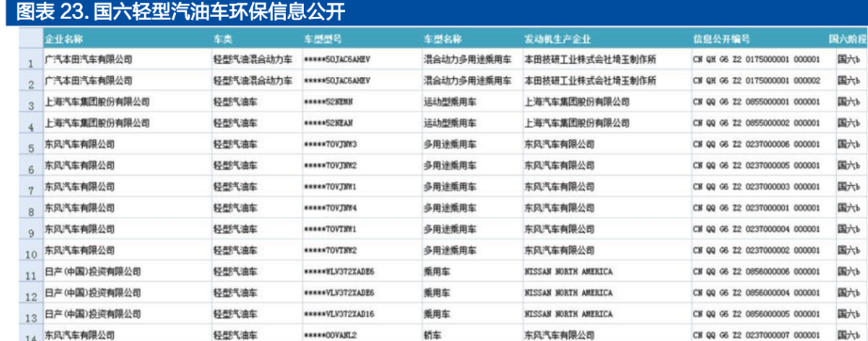Click code CN QQ G6 Z2 0856000004 000001
The height and width of the screenshot is (341, 868).
coord(756,293)
